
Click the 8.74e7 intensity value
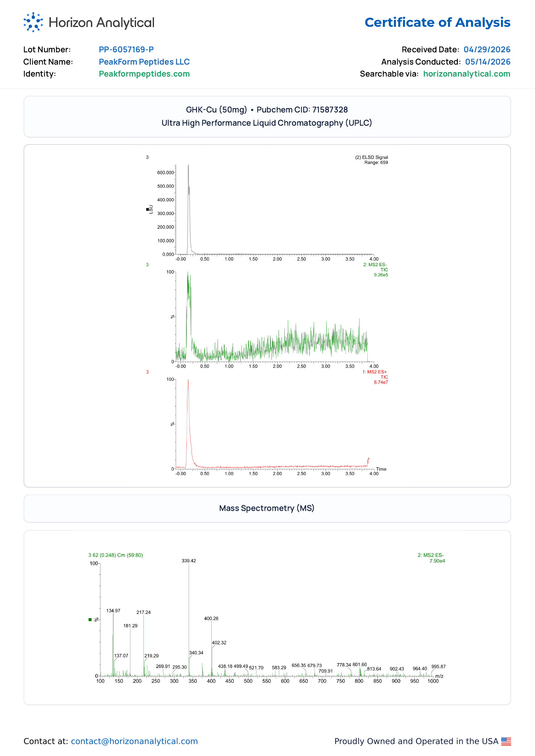coord(381,382)
